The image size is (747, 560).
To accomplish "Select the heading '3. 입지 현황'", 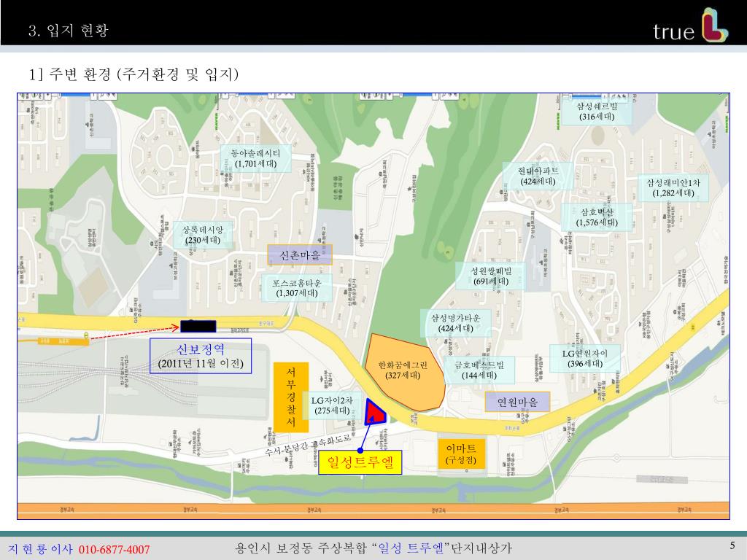I will (69, 31).
